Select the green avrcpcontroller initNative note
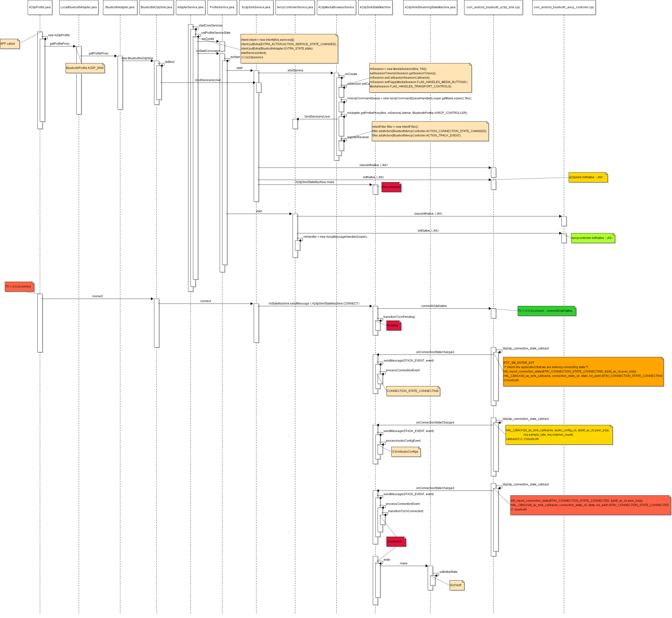 coord(593,238)
